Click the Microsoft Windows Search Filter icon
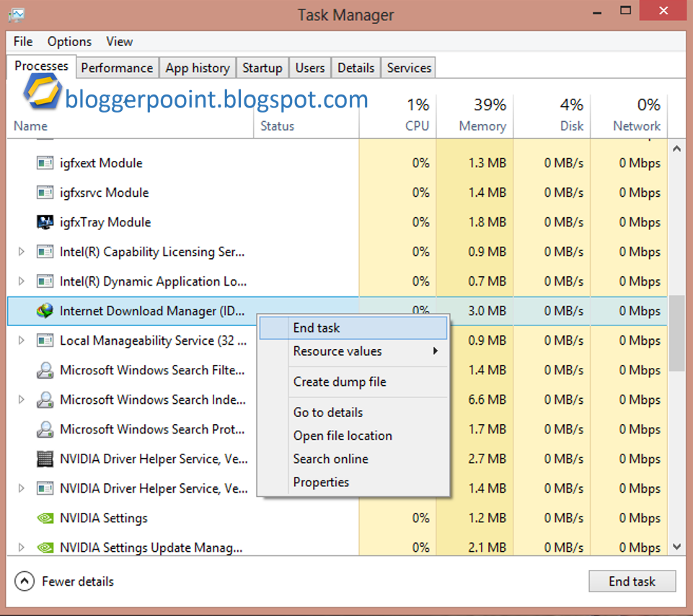 [45, 370]
